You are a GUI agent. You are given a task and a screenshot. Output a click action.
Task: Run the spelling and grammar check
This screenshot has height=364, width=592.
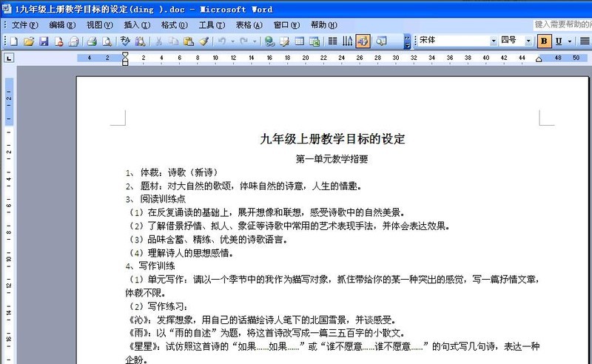[125, 41]
